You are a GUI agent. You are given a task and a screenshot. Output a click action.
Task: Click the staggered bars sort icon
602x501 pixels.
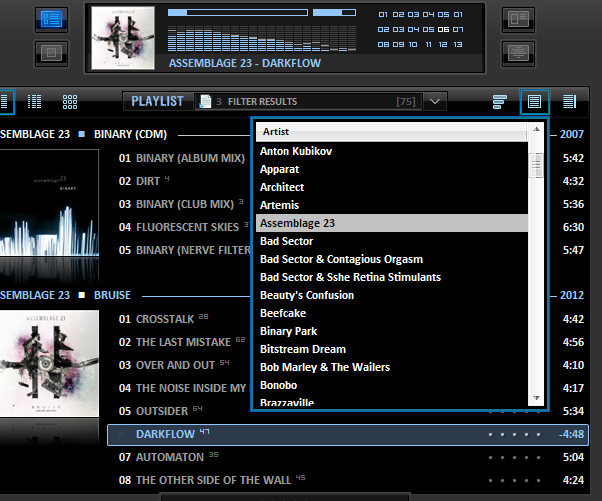(x=499, y=101)
